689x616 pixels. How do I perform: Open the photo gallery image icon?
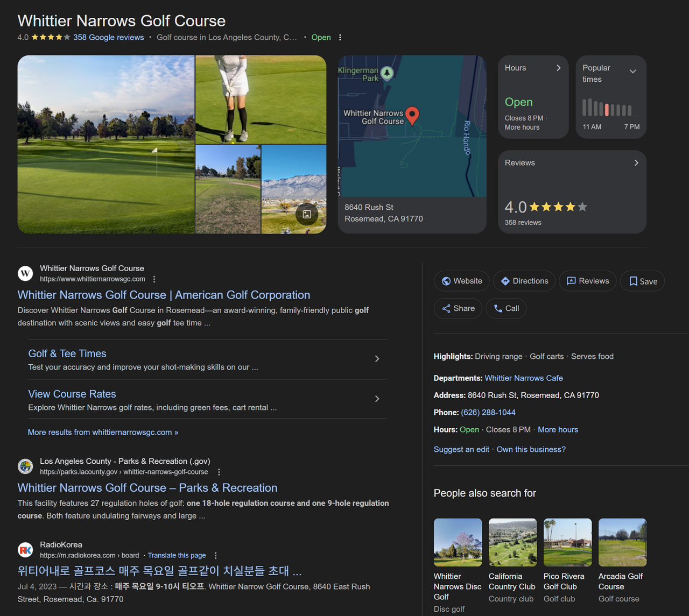coord(307,214)
